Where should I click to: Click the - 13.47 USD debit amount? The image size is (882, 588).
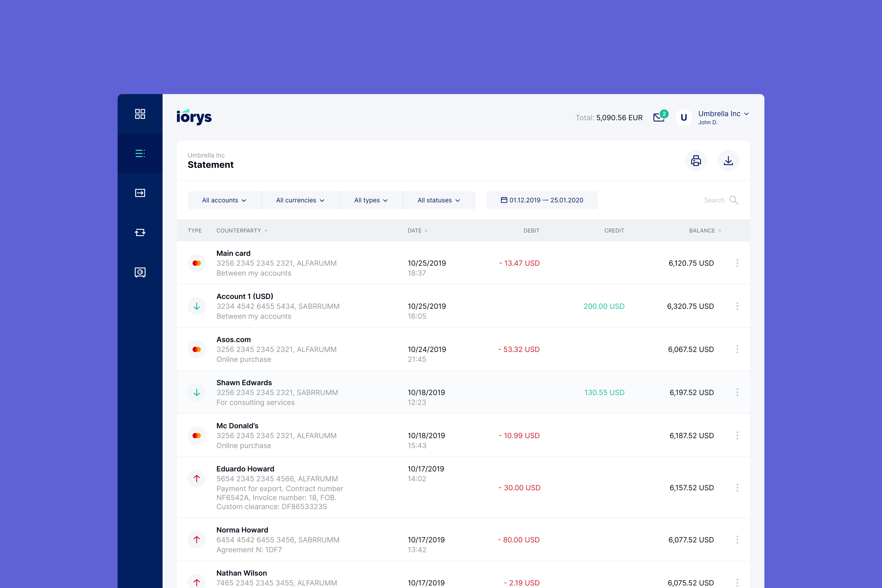point(519,263)
